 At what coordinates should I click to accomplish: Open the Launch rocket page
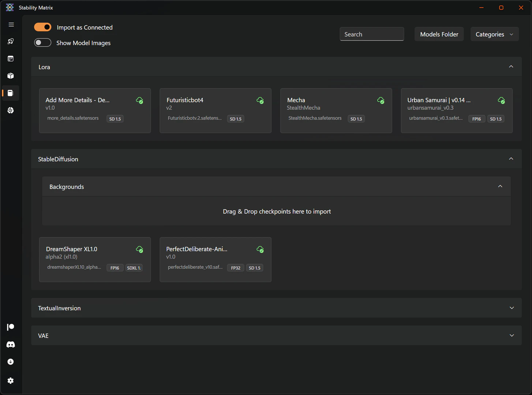pos(11,41)
